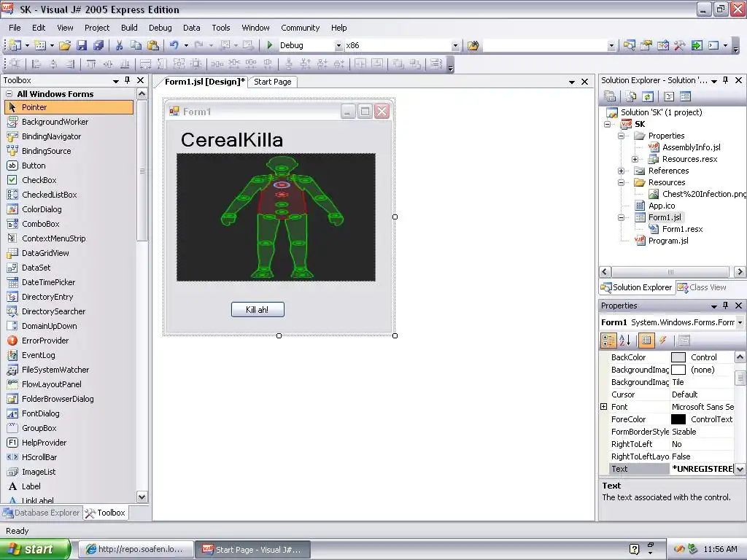
Task: Open Object Browser from toolbar icon
Action: 662,45
